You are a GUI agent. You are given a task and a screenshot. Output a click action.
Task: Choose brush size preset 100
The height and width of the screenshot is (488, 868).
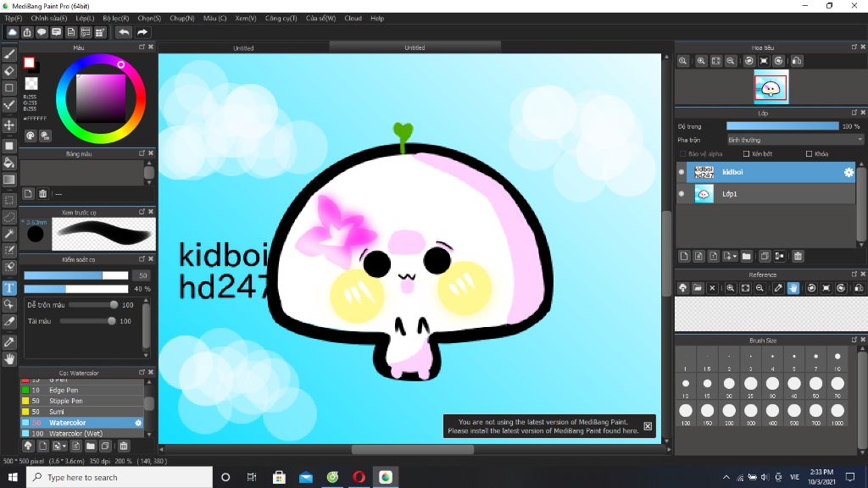pyautogui.click(x=686, y=413)
